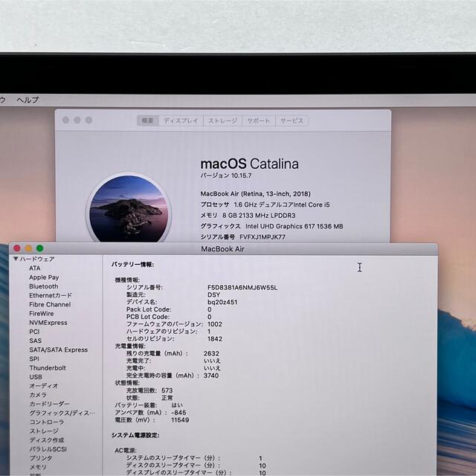Viewport: 476px width, 476px height.
Task: Click MacBook Air (Retina, 13-inch, 2018) text
Action: click(x=255, y=194)
